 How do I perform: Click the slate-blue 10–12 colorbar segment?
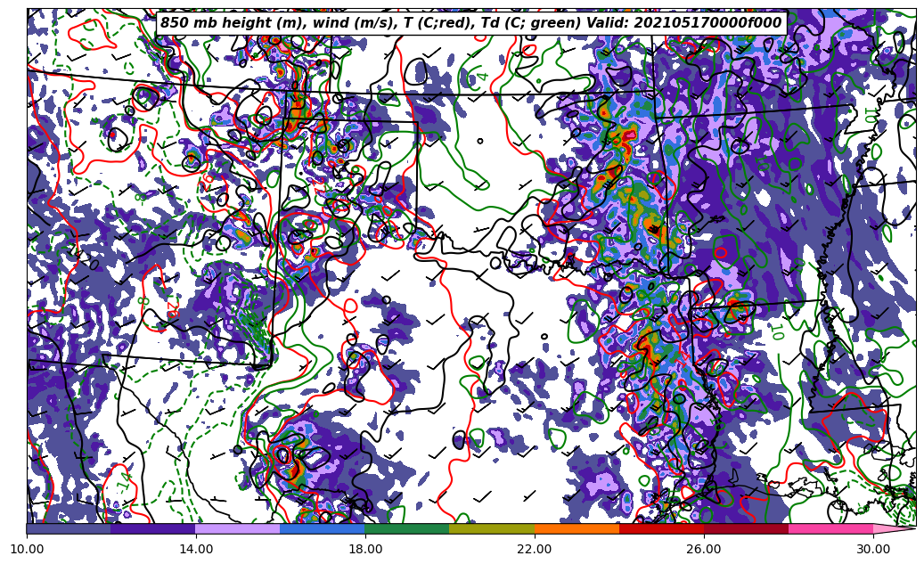tap(69, 528)
